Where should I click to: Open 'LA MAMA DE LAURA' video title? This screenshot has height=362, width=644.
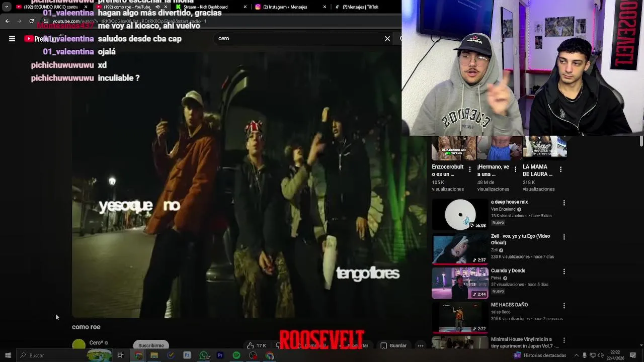538,170
